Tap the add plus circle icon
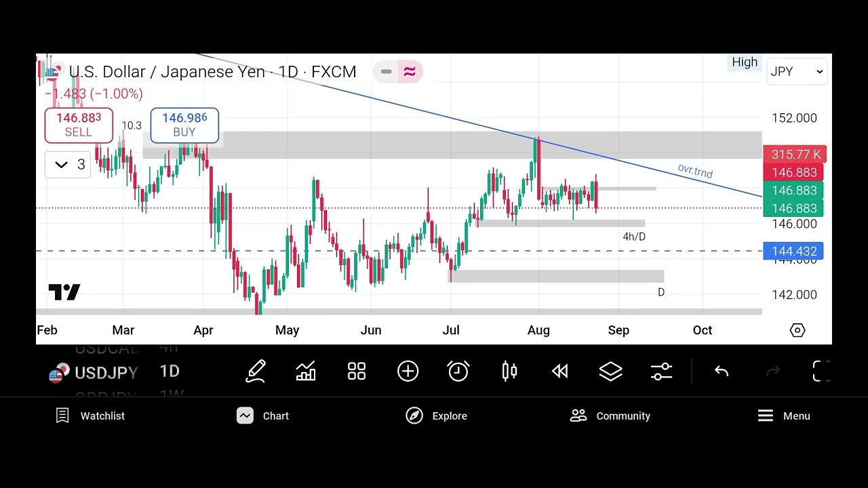Image resolution: width=868 pixels, height=488 pixels. (x=408, y=371)
